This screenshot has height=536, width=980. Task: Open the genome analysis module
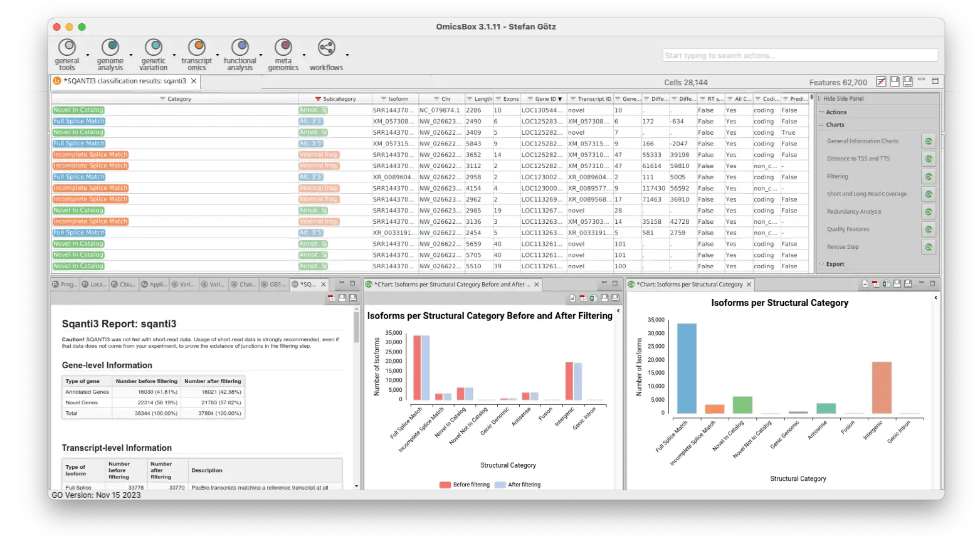point(110,55)
